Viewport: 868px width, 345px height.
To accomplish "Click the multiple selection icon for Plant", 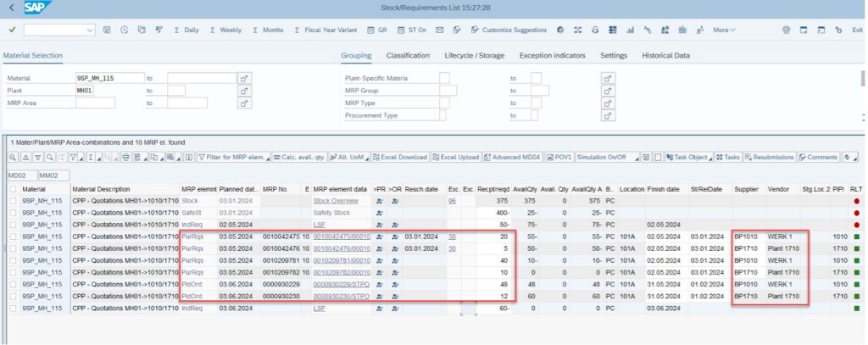I will tap(244, 90).
